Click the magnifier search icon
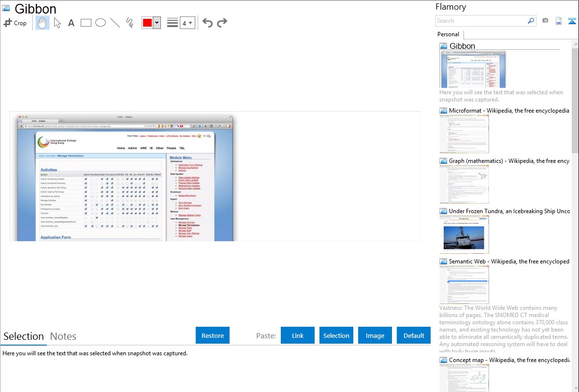 point(531,21)
